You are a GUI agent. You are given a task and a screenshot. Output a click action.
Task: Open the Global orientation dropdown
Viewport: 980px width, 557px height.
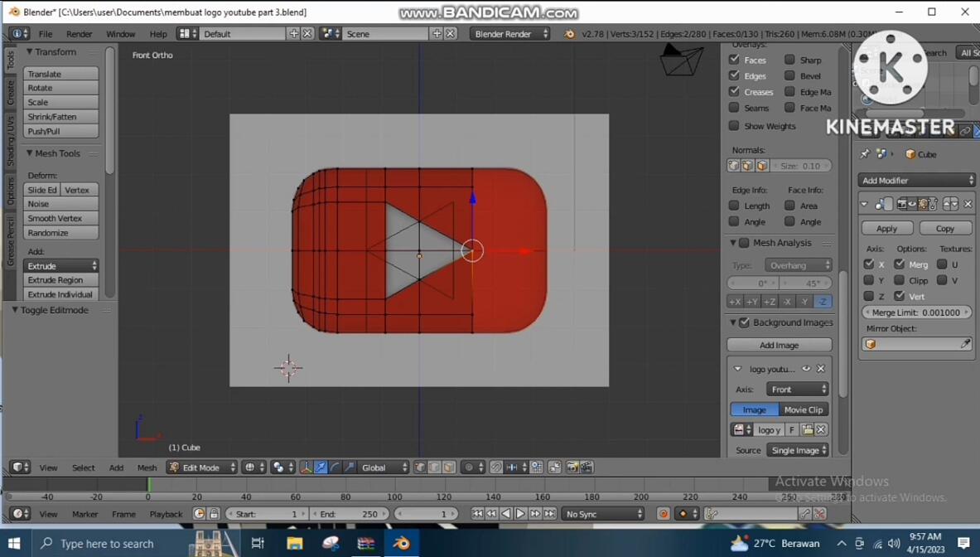pos(384,467)
